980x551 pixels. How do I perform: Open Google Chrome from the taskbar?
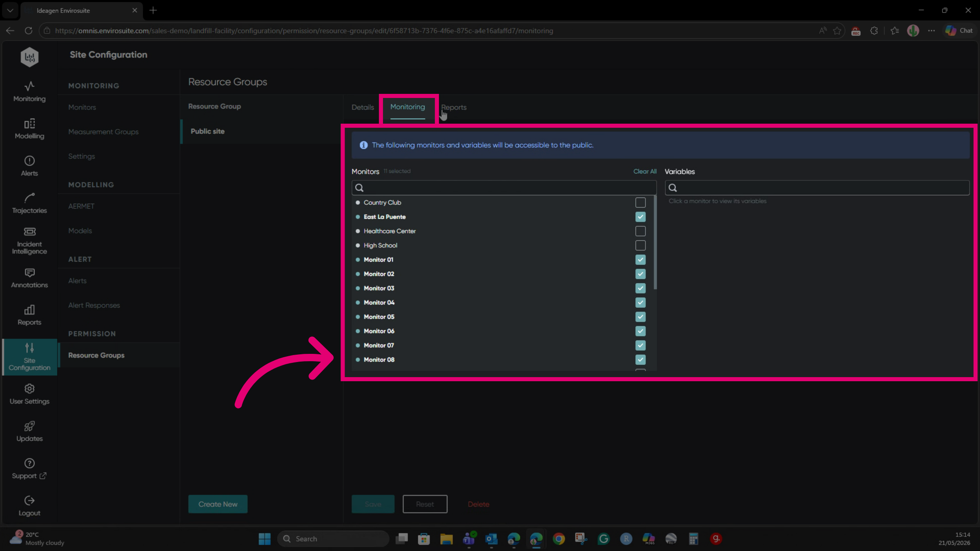559,539
